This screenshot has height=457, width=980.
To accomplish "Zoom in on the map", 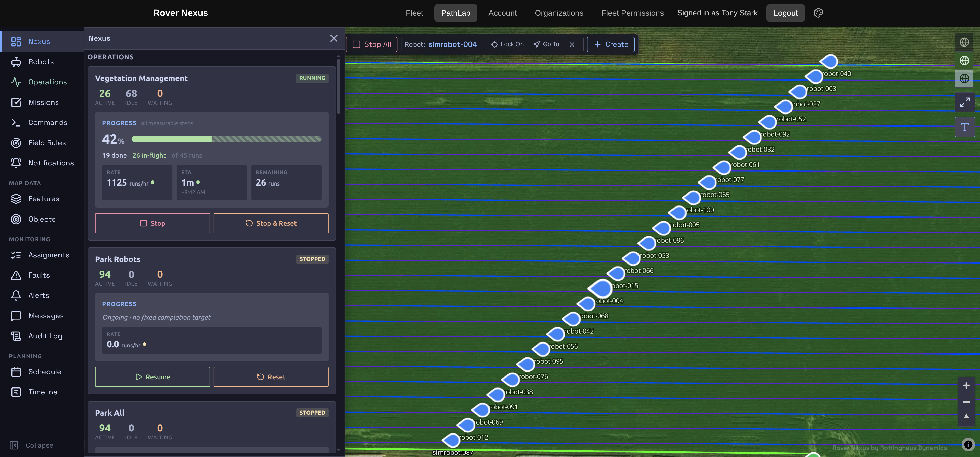I will click(966, 385).
